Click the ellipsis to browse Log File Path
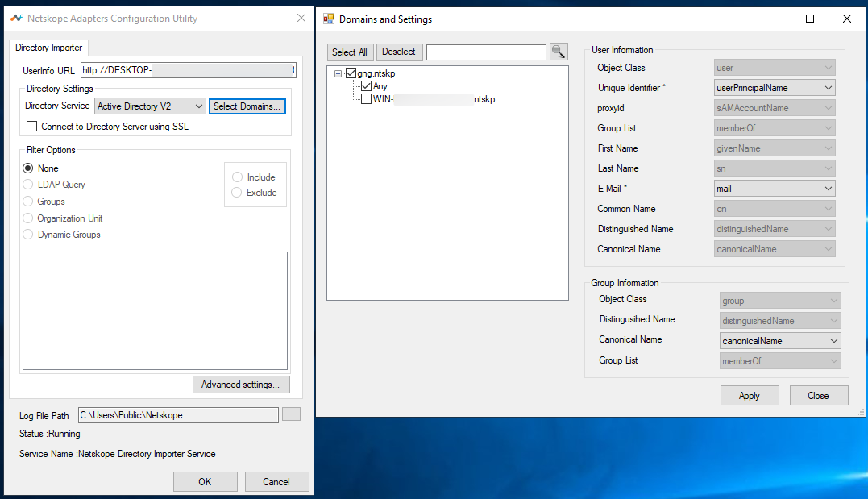Viewport: 868px width, 499px height. 290,414
